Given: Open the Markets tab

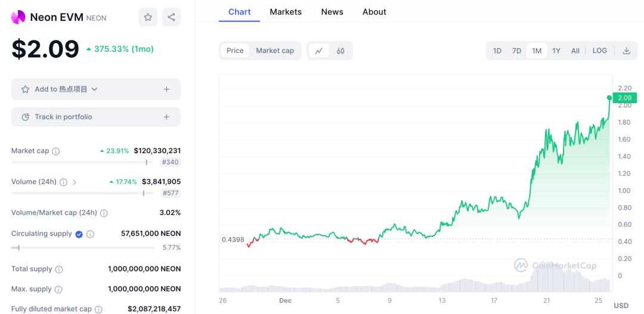Looking at the screenshot, I should pyautogui.click(x=286, y=12).
